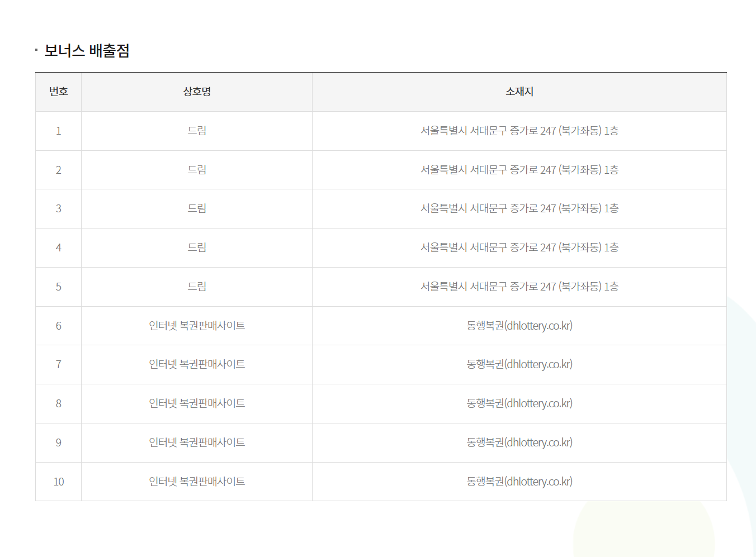756x557 pixels.
Task: Click 인터넷 복권판매사이트 in row 7
Action: click(x=197, y=364)
